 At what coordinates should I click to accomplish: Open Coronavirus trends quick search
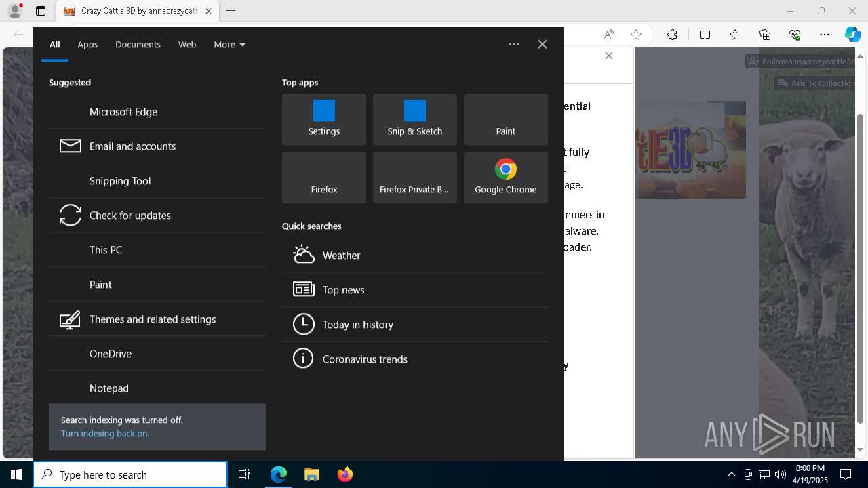[x=414, y=359]
